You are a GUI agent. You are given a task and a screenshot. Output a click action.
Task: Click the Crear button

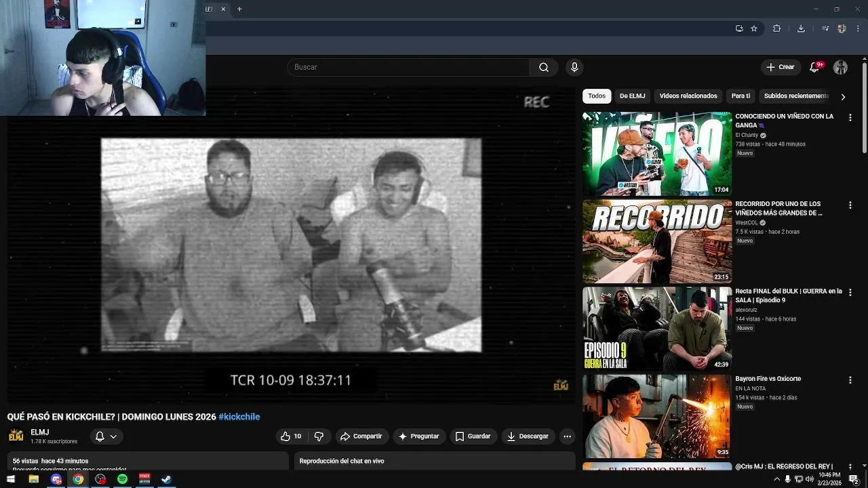tap(780, 67)
